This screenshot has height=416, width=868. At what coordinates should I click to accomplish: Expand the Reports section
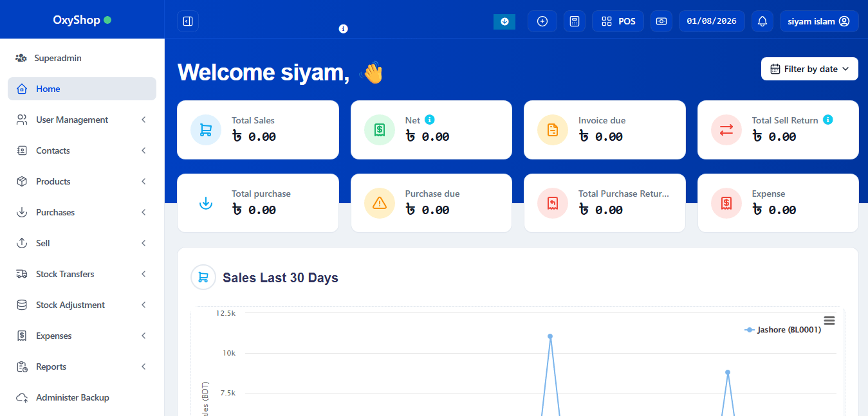tap(82, 366)
